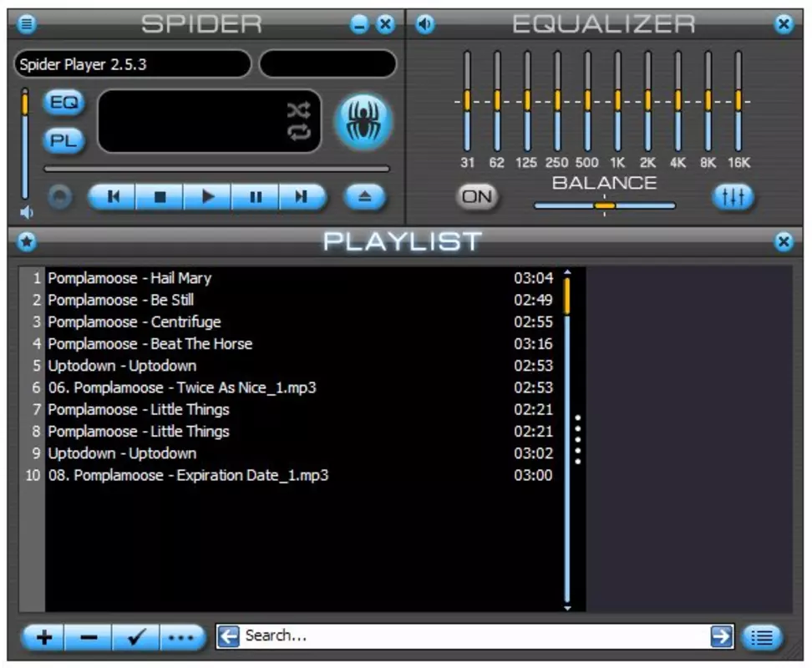This screenshot has width=812, height=668.
Task: Adjust the 8K equalizer band
Action: pos(708,101)
